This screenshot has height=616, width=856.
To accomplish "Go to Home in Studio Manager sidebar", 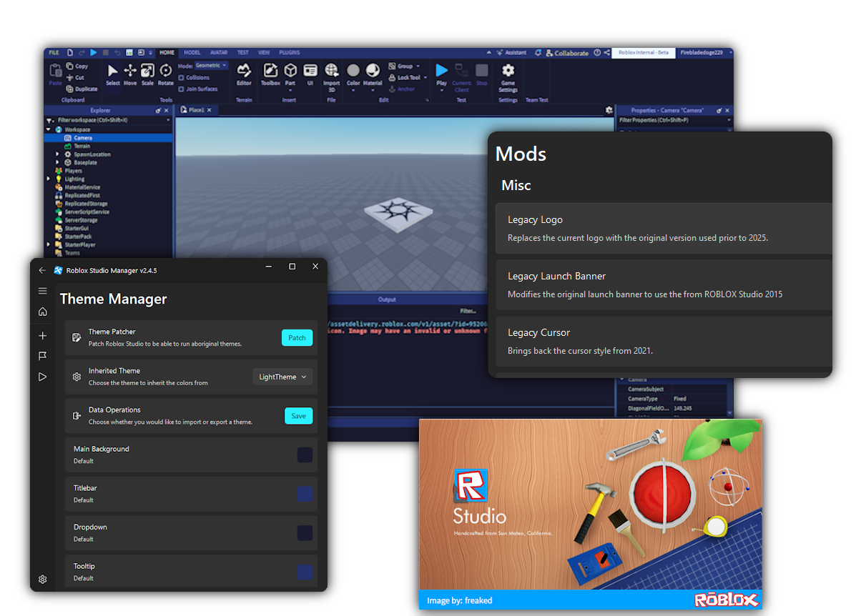I will 43,312.
